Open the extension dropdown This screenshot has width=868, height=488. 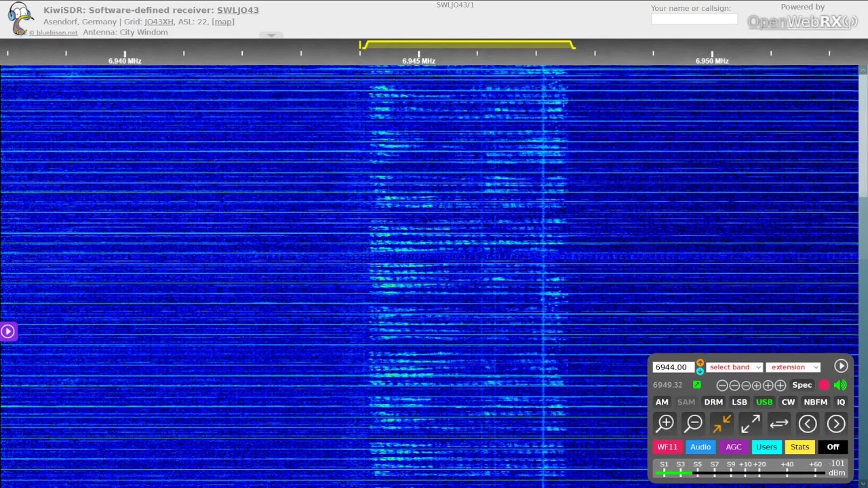pos(793,367)
